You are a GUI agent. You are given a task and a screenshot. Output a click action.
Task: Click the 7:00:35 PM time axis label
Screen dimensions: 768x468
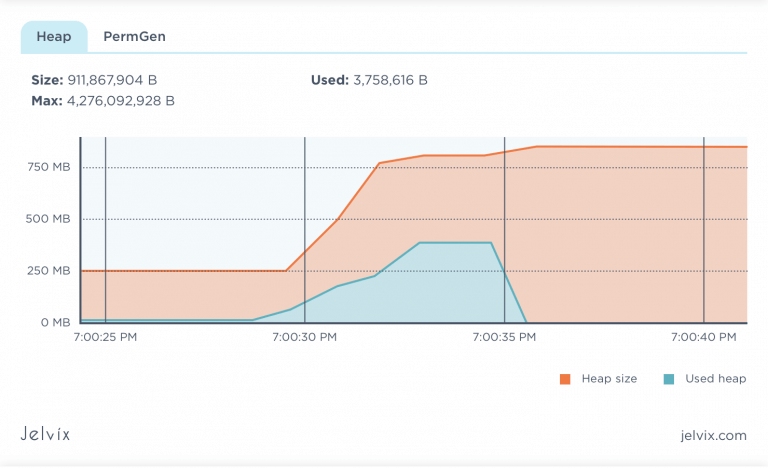[x=504, y=338]
